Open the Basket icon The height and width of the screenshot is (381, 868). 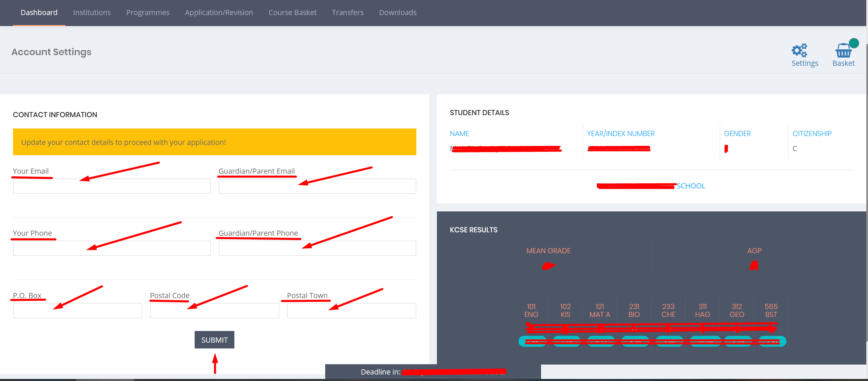(x=843, y=51)
